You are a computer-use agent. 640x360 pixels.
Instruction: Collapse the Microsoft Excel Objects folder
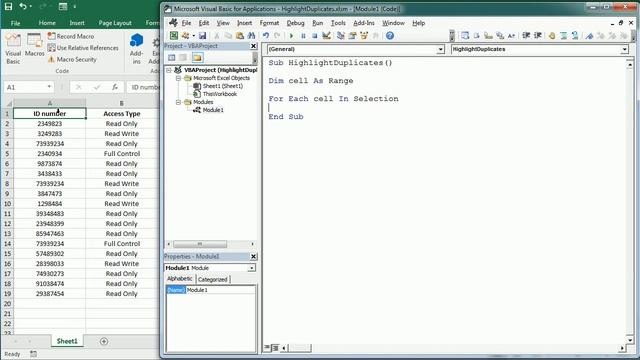[178, 78]
